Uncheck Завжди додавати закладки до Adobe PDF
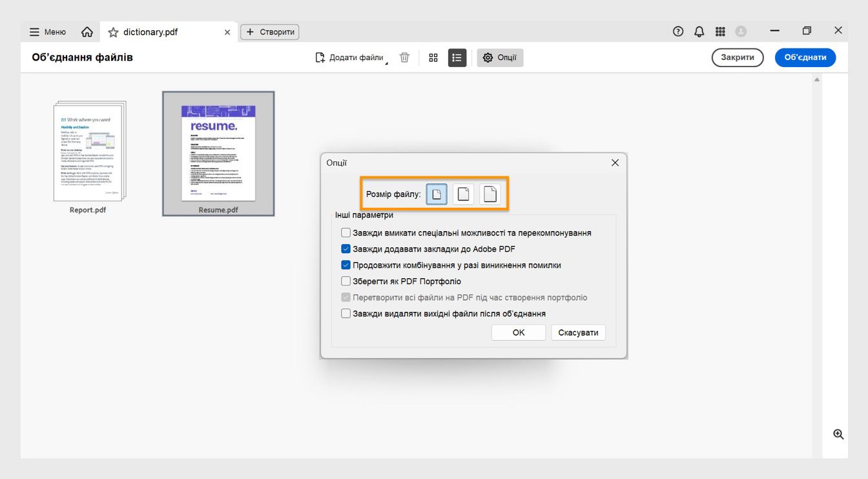The width and height of the screenshot is (868, 479). tap(346, 249)
